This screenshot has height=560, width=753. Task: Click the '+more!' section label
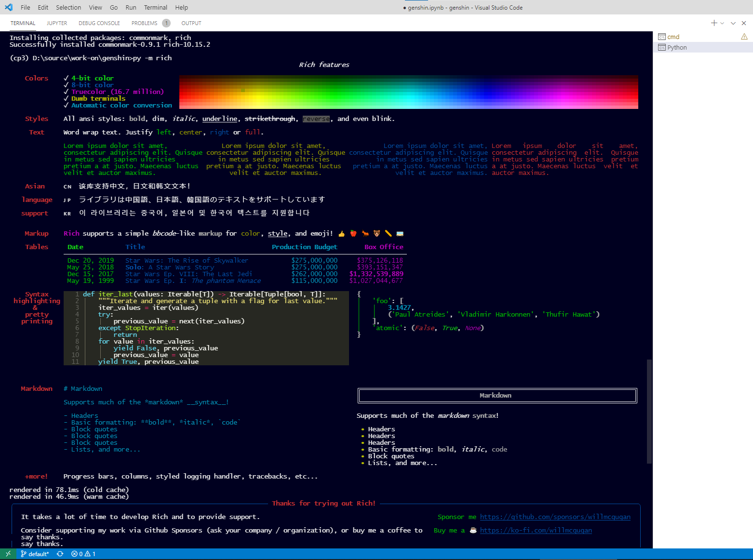[37, 476]
